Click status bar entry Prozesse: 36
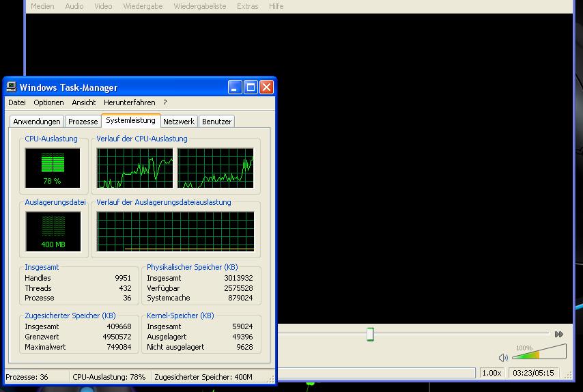 pyautogui.click(x=27, y=377)
